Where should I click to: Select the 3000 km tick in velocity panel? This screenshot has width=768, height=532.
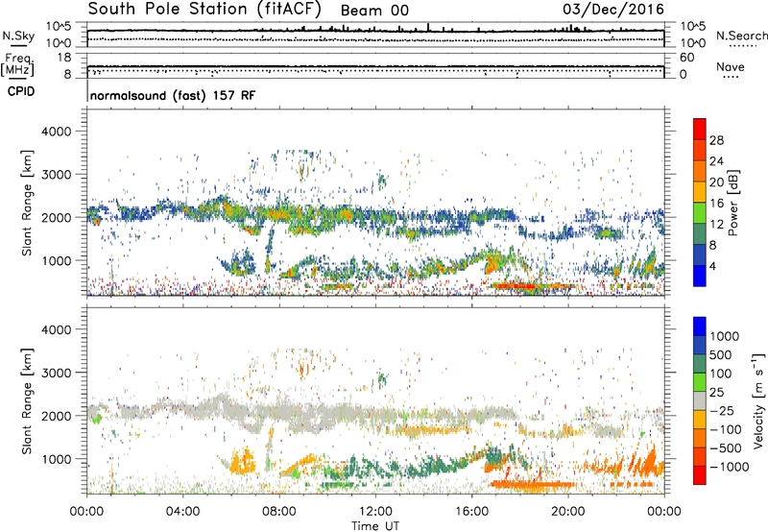pyautogui.click(x=57, y=373)
